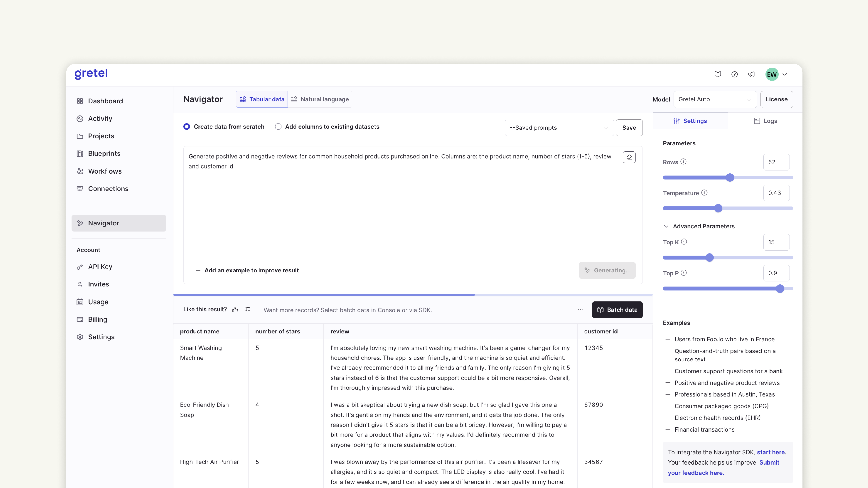This screenshot has width=868, height=488.
Task: Collapse the Advanced Parameters section
Action: pos(666,226)
